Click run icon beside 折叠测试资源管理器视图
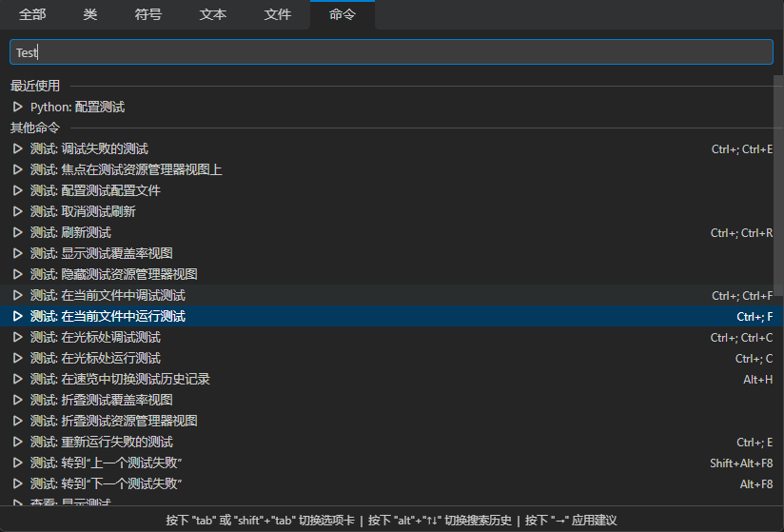The width and height of the screenshot is (784, 532). tap(17, 421)
